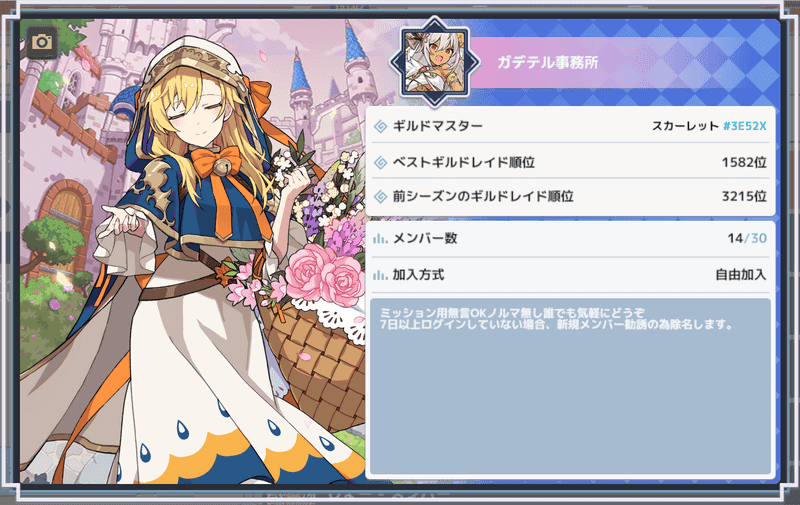Click the 14/30 member count
This screenshot has width=800, height=505.
coord(747,238)
